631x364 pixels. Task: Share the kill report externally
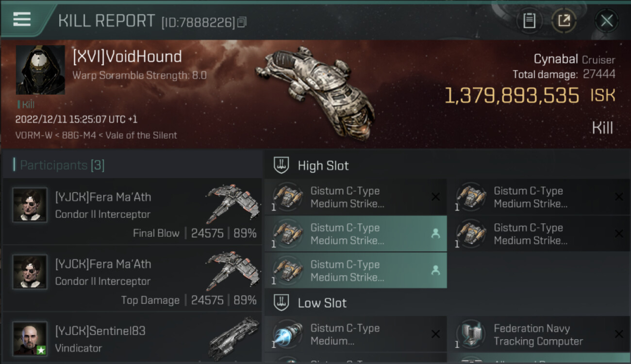tap(564, 21)
